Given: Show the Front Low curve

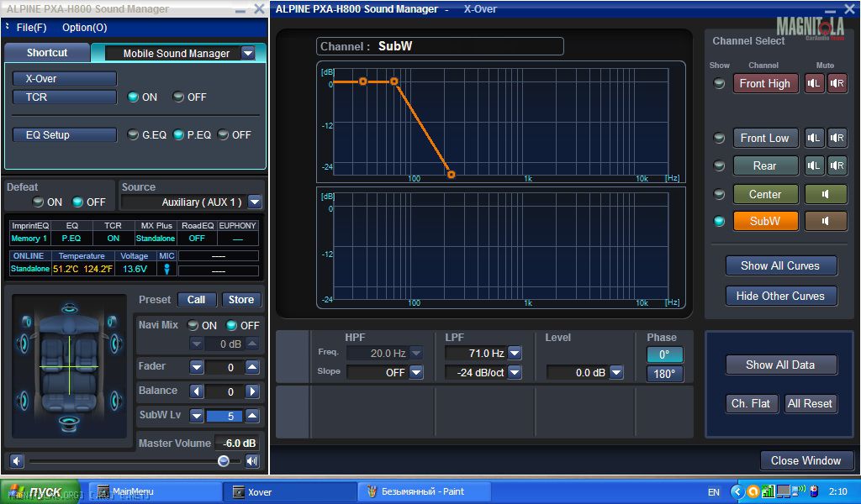Looking at the screenshot, I should 719,138.
